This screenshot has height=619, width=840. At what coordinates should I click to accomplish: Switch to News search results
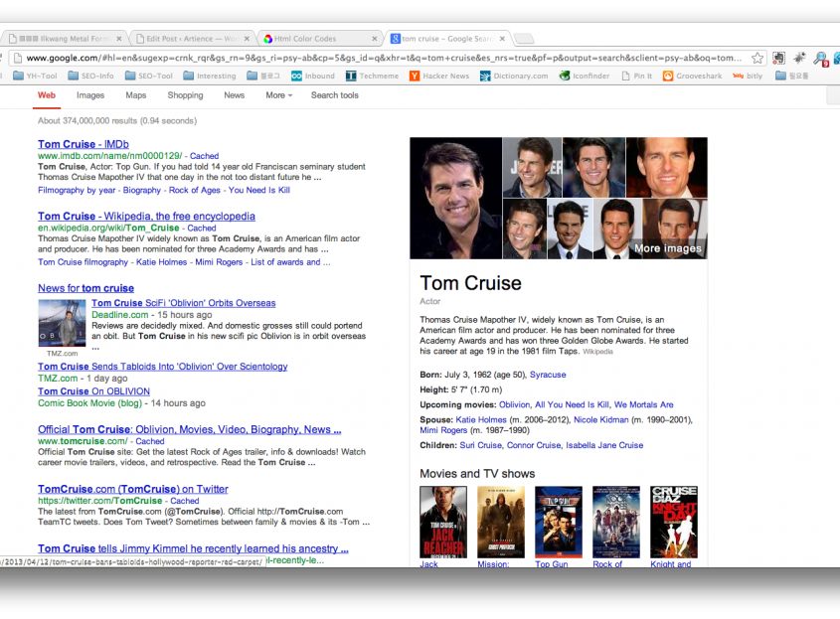point(235,95)
